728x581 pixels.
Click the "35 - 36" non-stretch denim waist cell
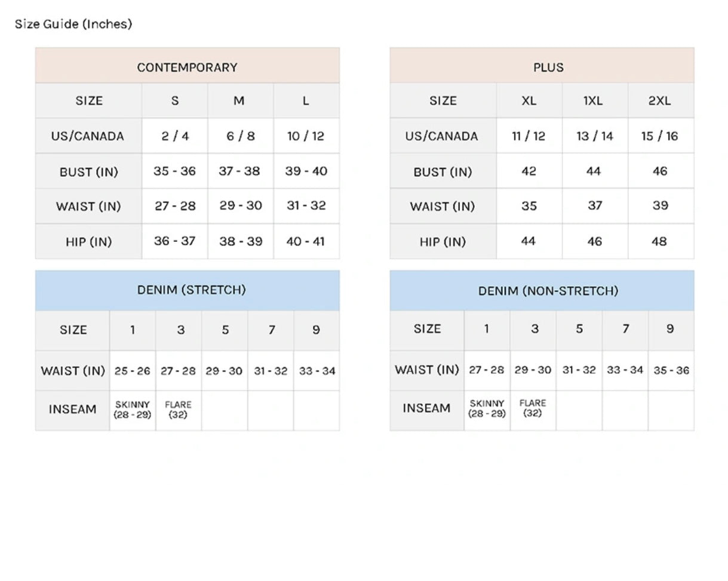click(x=671, y=370)
